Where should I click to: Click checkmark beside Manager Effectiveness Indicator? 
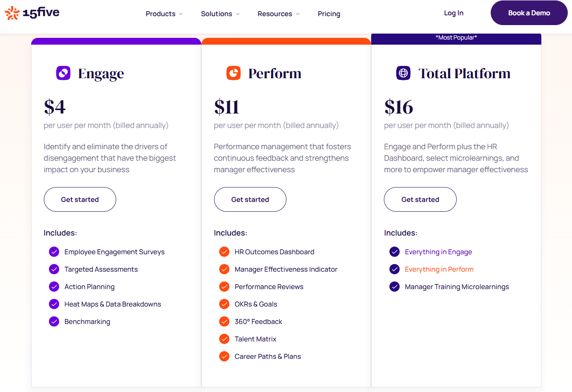pos(224,270)
